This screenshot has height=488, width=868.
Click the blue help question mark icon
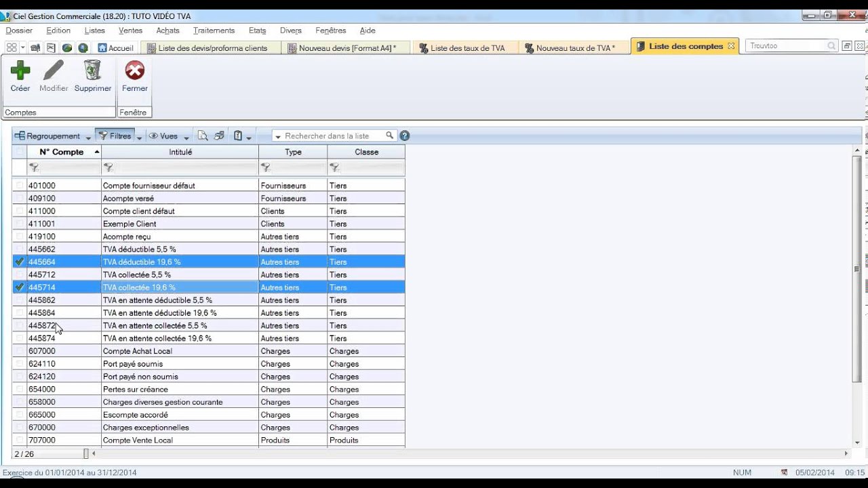pyautogui.click(x=405, y=136)
